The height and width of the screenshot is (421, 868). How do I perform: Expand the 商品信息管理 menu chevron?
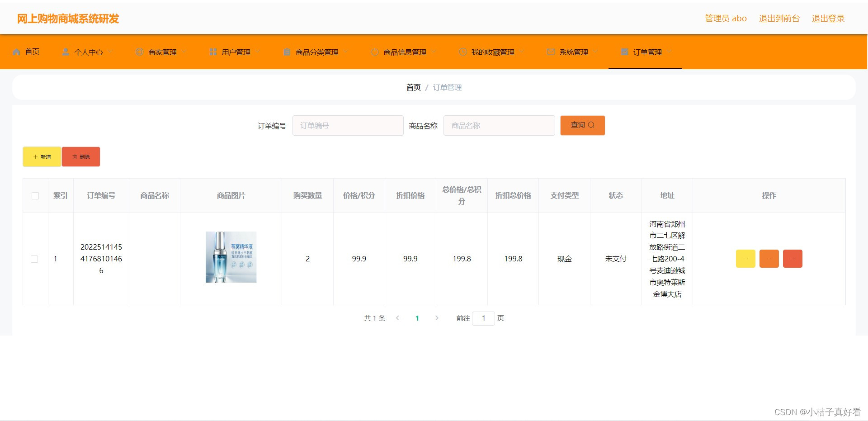click(434, 52)
